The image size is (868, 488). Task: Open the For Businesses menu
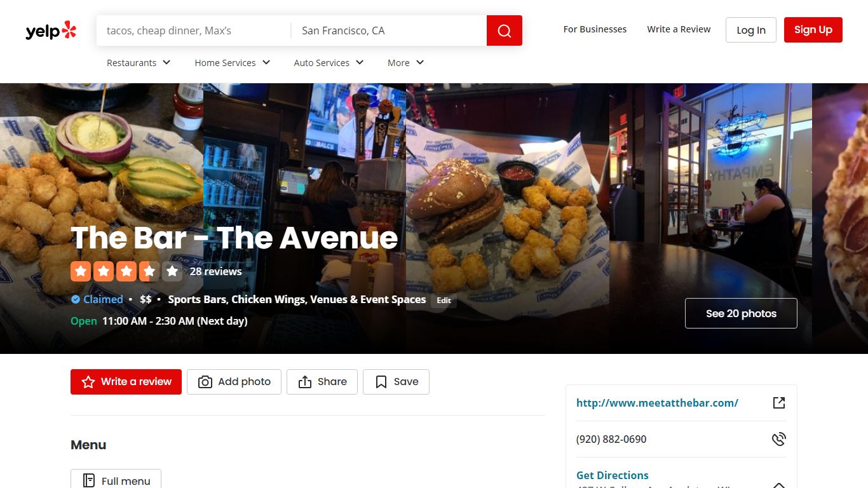click(595, 29)
